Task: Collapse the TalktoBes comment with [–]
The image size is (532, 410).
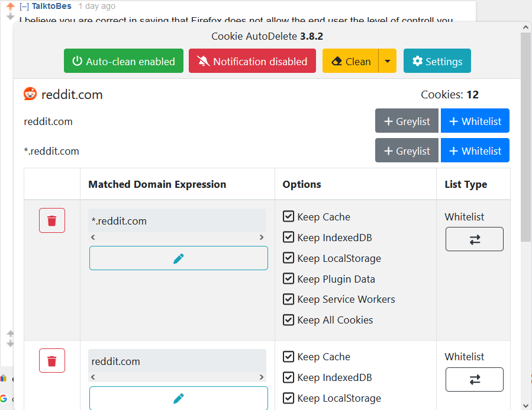Action: 24,6
